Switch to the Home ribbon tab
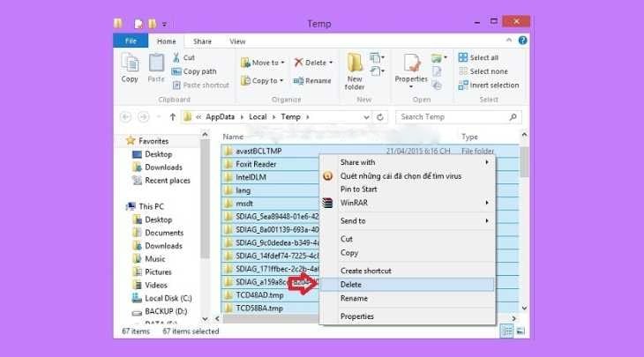The height and width of the screenshot is (357, 644). pyautogui.click(x=167, y=41)
